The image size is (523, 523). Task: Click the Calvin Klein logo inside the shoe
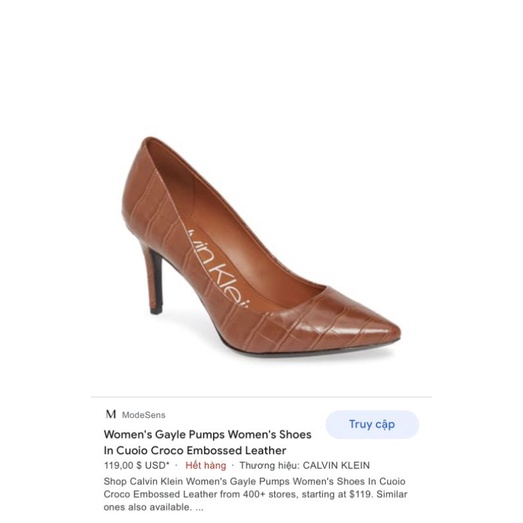pyautogui.click(x=218, y=269)
